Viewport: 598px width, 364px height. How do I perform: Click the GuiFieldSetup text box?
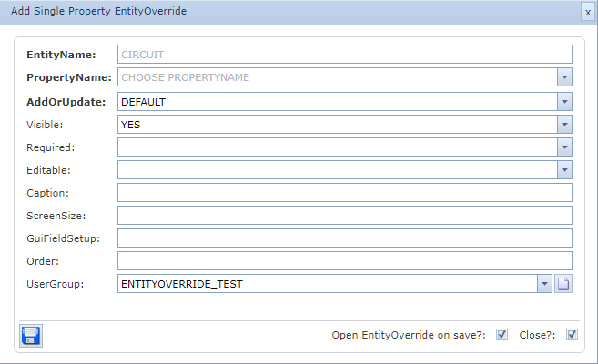click(344, 238)
